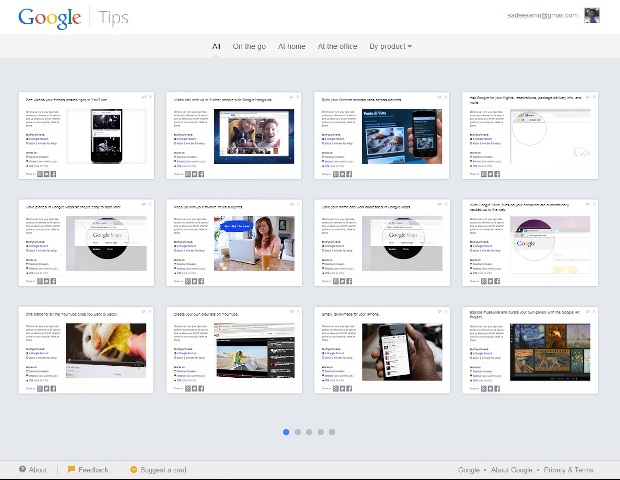Switch to the On the go tab
This screenshot has width=620, height=480.
[249, 46]
